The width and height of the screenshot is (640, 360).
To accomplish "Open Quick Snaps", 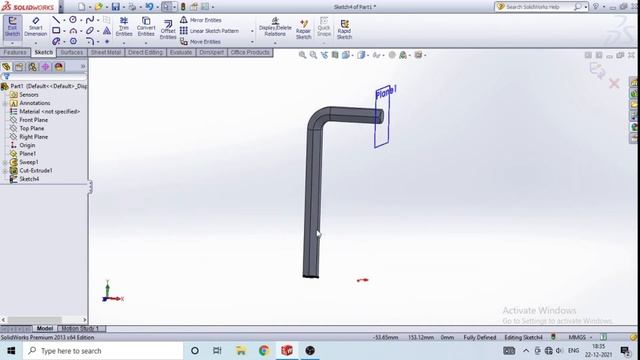I will pos(324,27).
